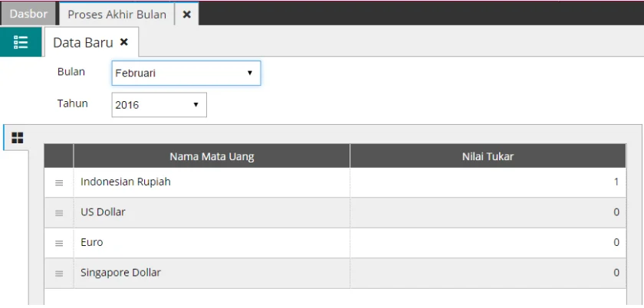Close the Data Baru tab

pyautogui.click(x=124, y=42)
